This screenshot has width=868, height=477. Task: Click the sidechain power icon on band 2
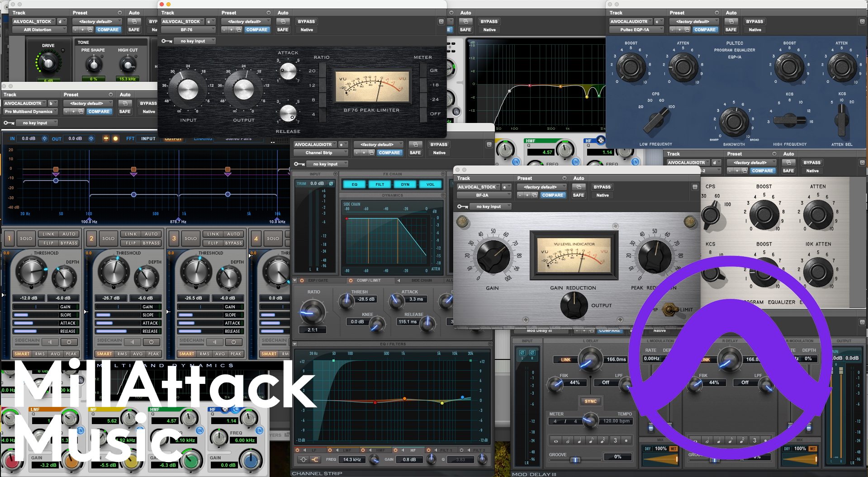click(152, 342)
